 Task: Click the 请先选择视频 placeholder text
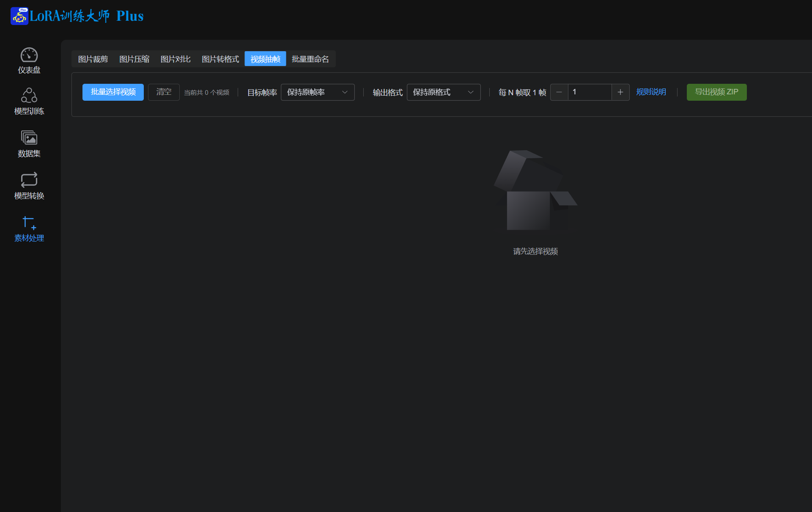coord(535,251)
